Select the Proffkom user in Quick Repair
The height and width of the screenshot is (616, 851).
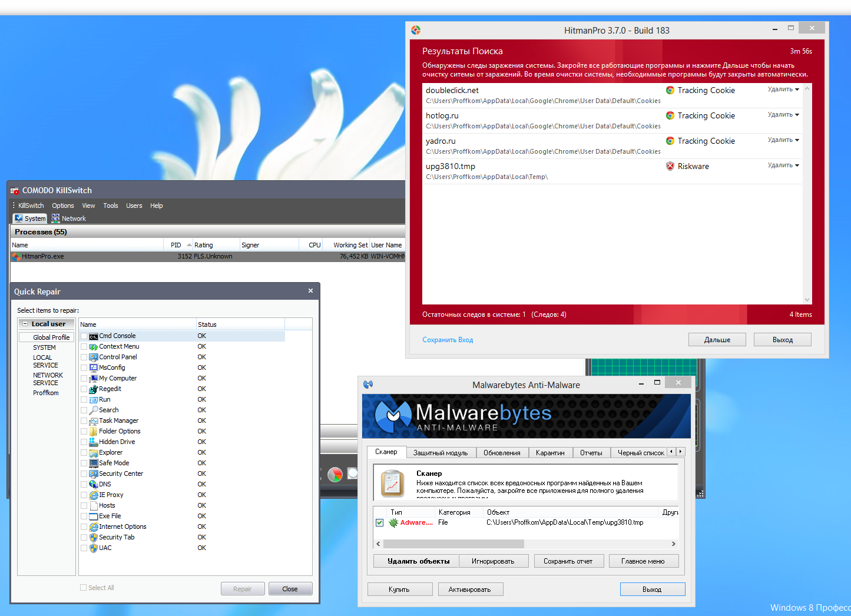click(x=46, y=393)
